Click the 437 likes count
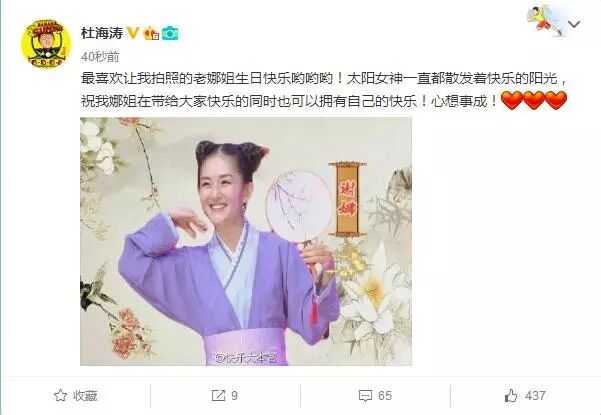Viewport: 601px width, 415px height. [535, 395]
